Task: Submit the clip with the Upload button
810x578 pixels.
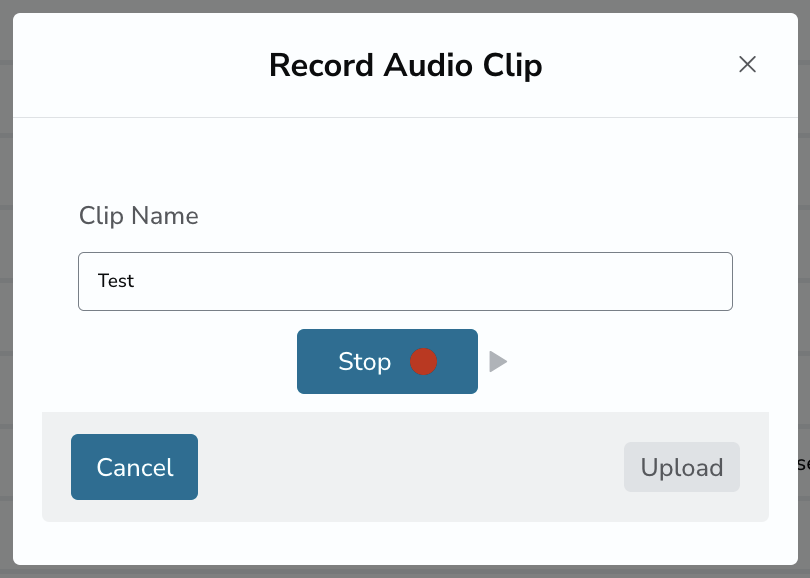Action: pyautogui.click(x=682, y=467)
